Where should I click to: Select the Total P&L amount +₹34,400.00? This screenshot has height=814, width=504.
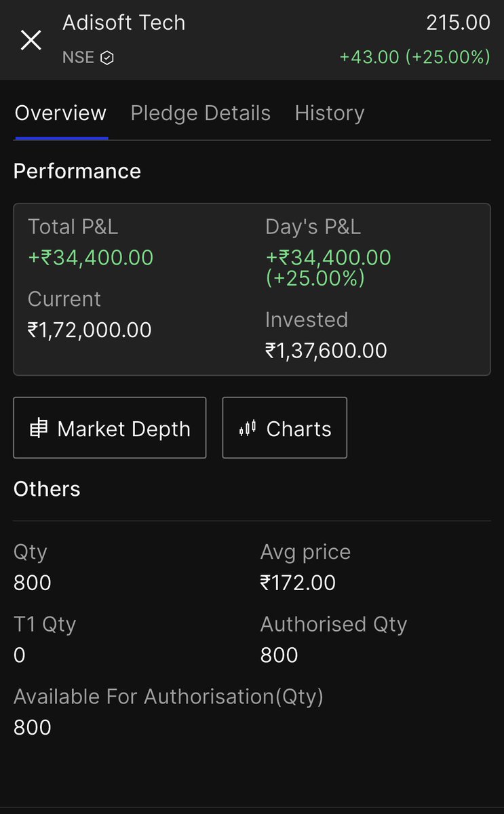point(90,258)
